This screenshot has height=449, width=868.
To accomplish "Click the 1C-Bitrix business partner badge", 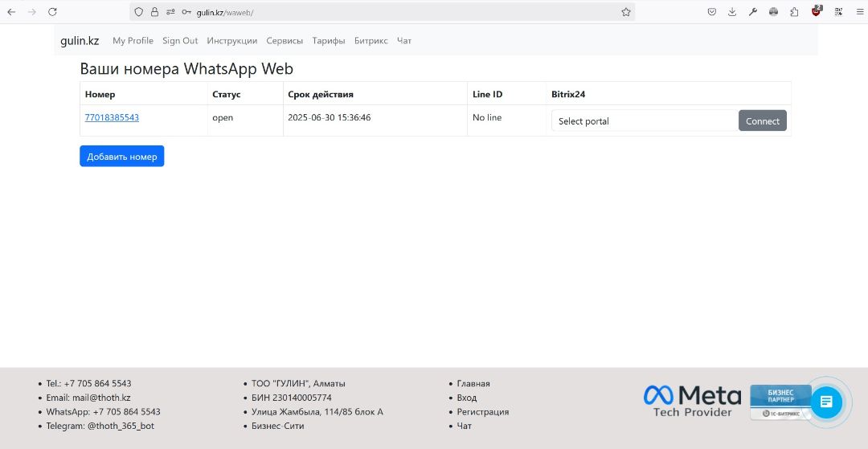I will click(x=780, y=402).
